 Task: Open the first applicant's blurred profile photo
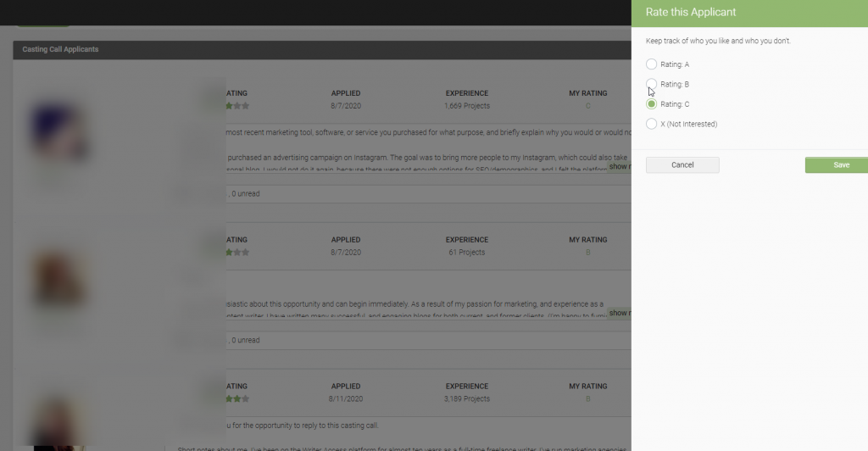pos(60,131)
